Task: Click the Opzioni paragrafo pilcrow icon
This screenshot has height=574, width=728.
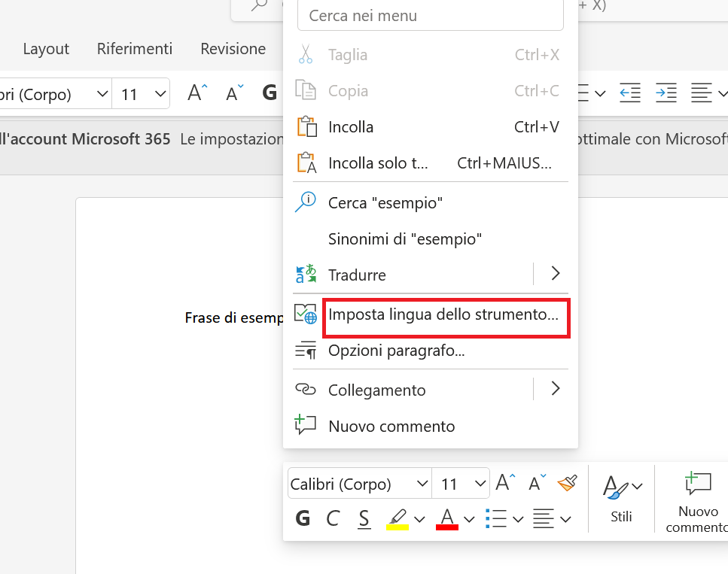Action: tap(306, 350)
